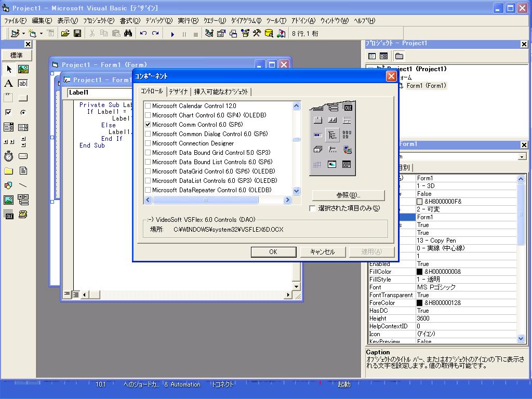Viewport: 532px width, 399px height.
Task: Check Microsoft Common Dialog Control 6.0
Action: pos(148,134)
